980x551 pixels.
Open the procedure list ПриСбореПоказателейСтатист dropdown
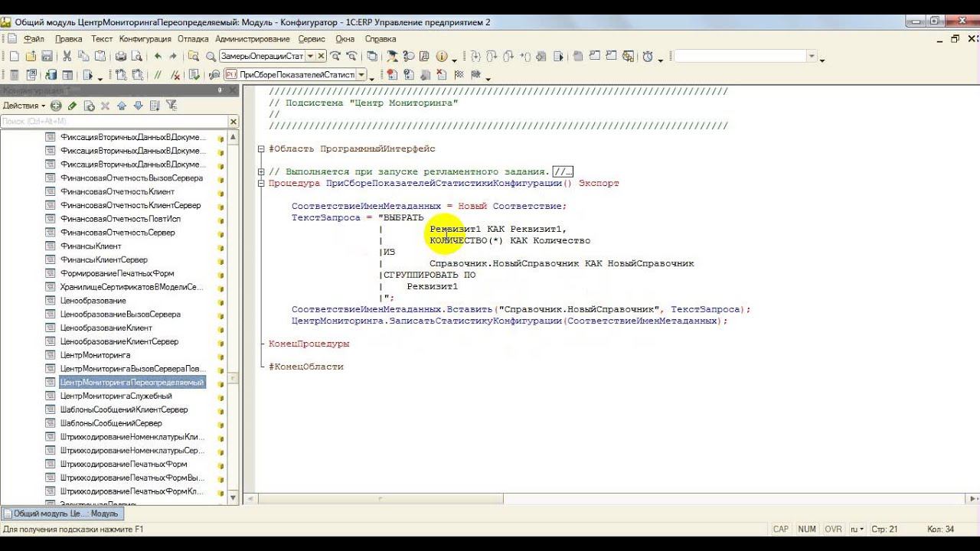361,75
